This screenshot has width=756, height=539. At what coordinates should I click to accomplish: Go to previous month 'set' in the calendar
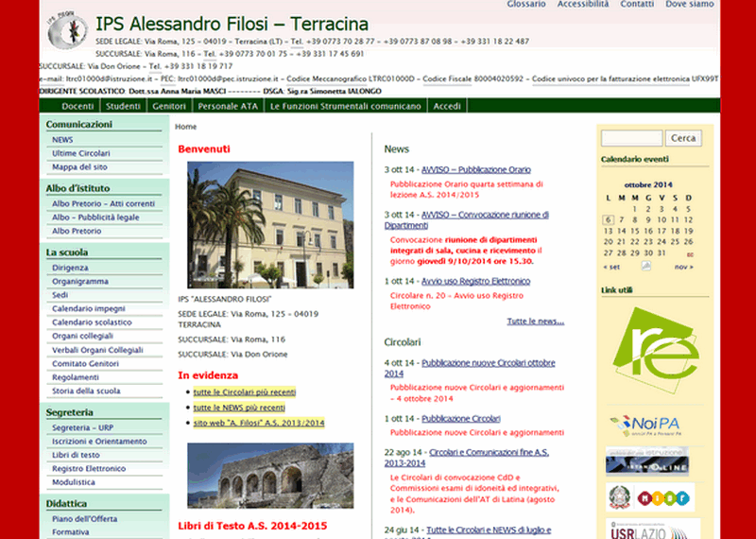click(x=611, y=267)
